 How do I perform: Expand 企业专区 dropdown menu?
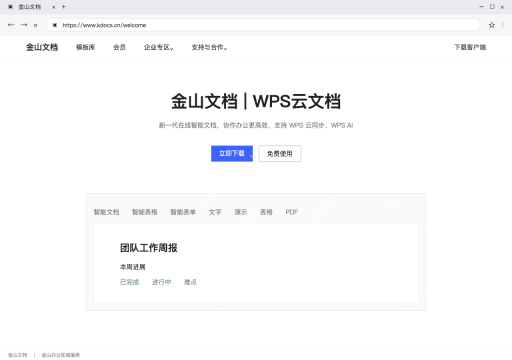(x=158, y=47)
